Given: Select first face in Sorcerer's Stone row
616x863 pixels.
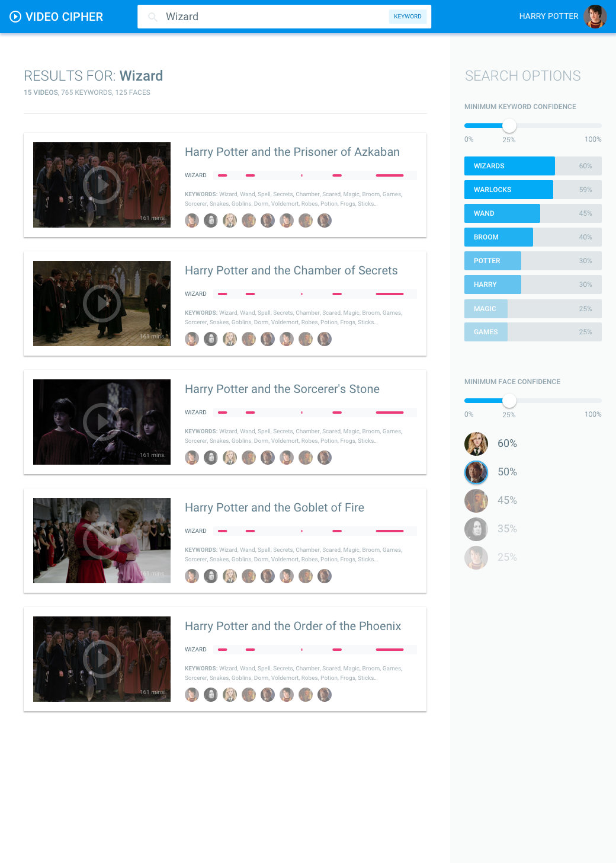Looking at the screenshot, I should 192,458.
